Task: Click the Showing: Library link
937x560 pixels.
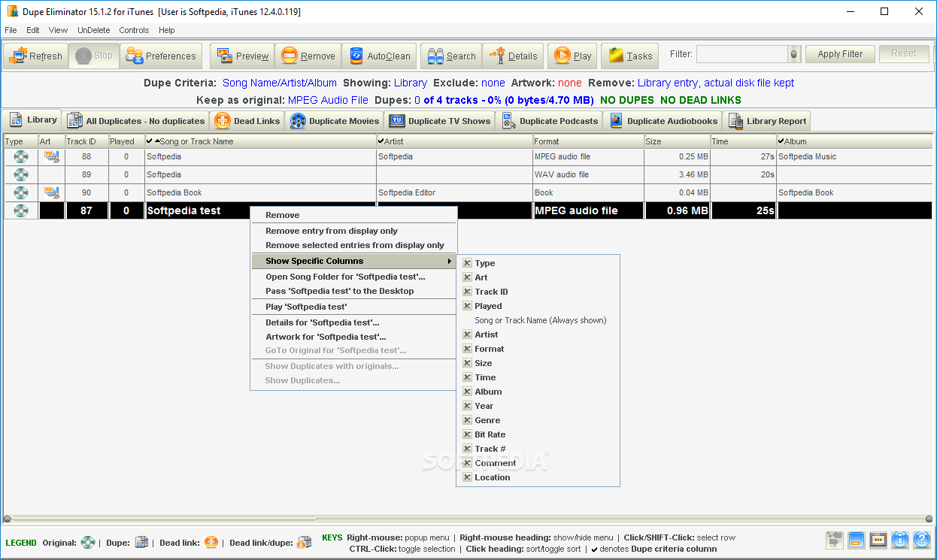Action: 410,83
